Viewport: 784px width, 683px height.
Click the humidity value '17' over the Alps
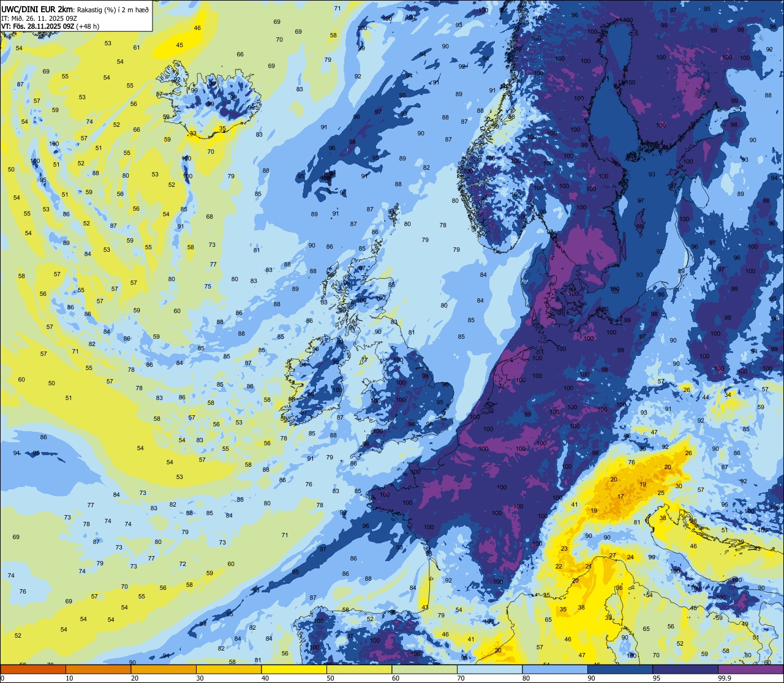620,496
